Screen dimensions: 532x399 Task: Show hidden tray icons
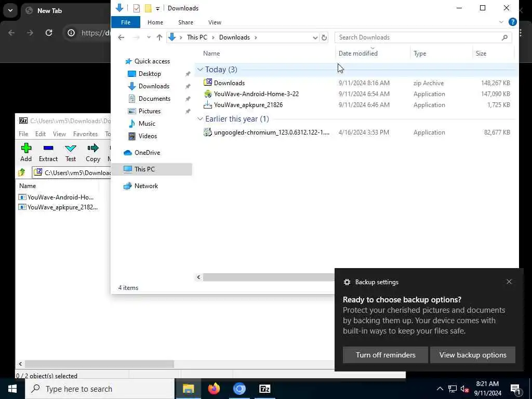pos(440,389)
